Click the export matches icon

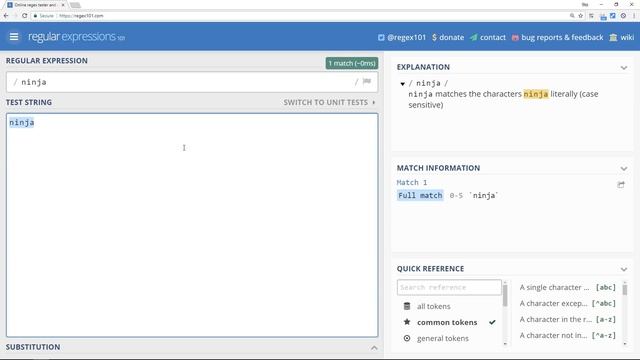click(621, 184)
